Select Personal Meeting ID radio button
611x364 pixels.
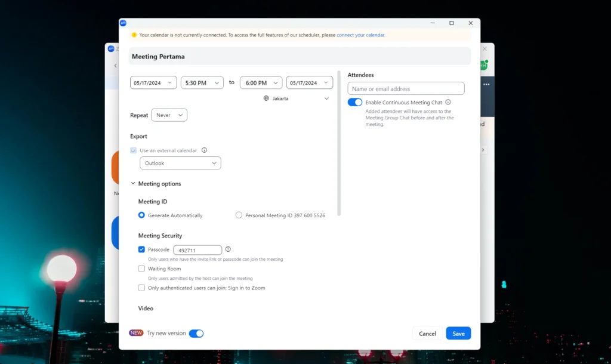point(239,215)
